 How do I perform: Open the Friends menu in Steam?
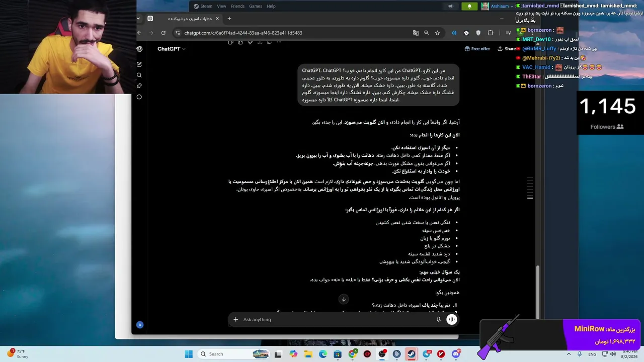(x=237, y=6)
